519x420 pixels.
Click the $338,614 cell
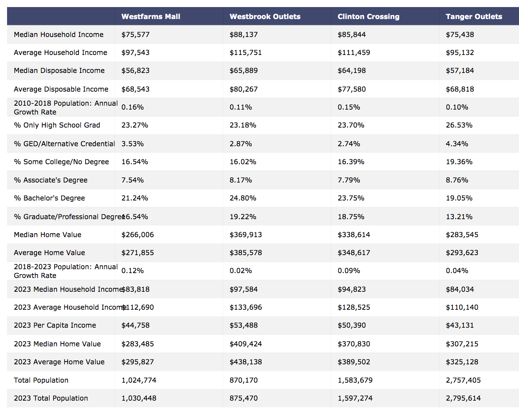[354, 235]
